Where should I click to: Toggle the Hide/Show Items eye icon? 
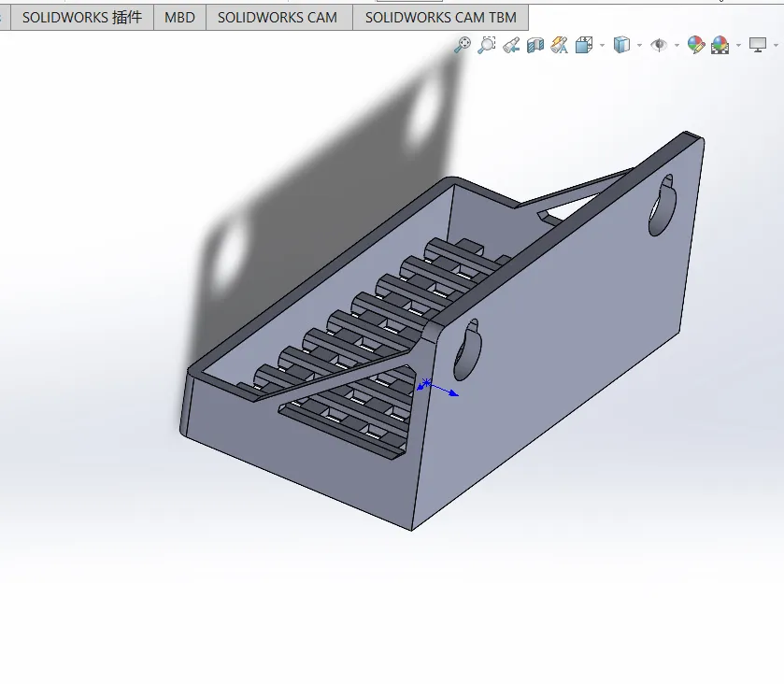click(x=659, y=45)
